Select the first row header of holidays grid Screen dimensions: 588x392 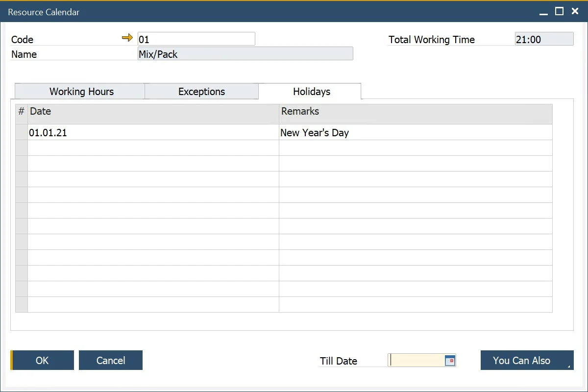22,132
